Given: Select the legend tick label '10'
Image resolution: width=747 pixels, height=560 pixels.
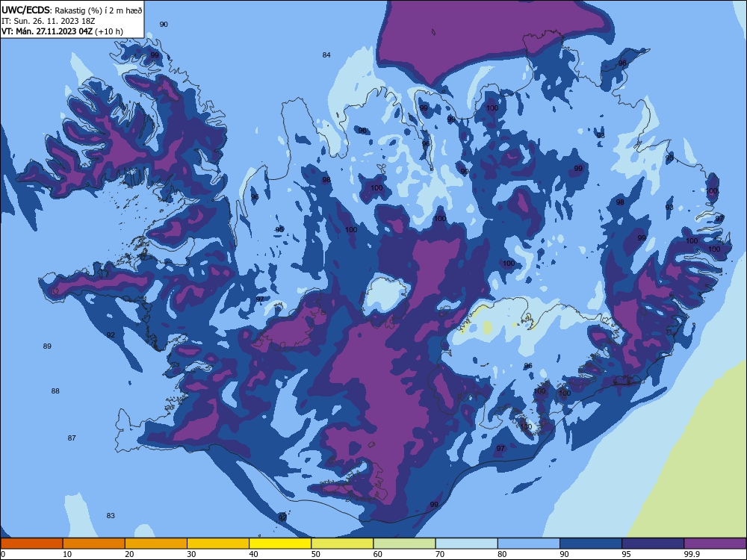Looking at the screenshot, I should tap(67, 554).
